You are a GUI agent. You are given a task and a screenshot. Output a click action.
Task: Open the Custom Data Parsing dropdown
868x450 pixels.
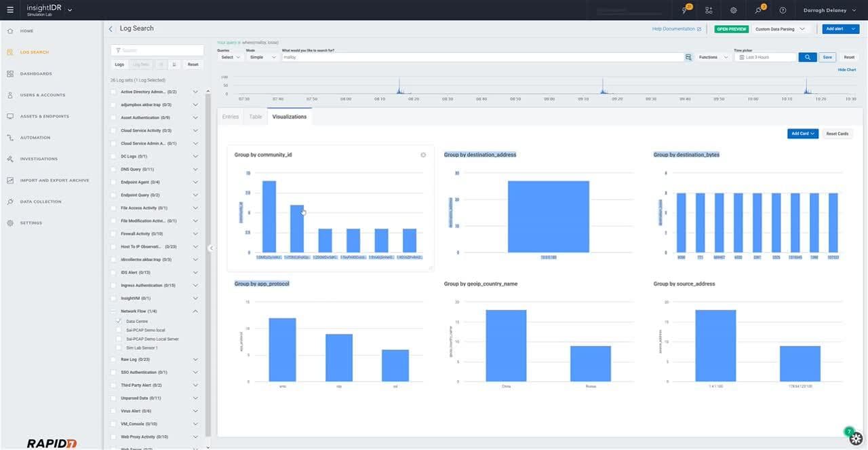[x=781, y=29]
